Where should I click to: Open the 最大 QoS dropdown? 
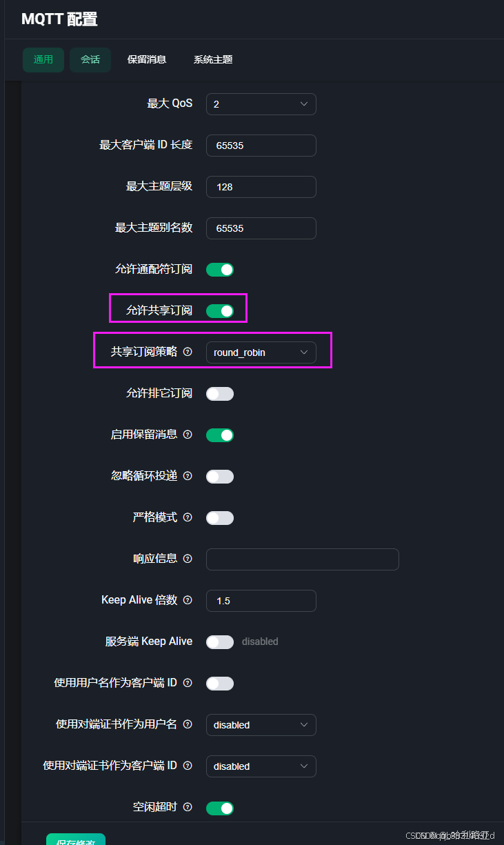[261, 103]
